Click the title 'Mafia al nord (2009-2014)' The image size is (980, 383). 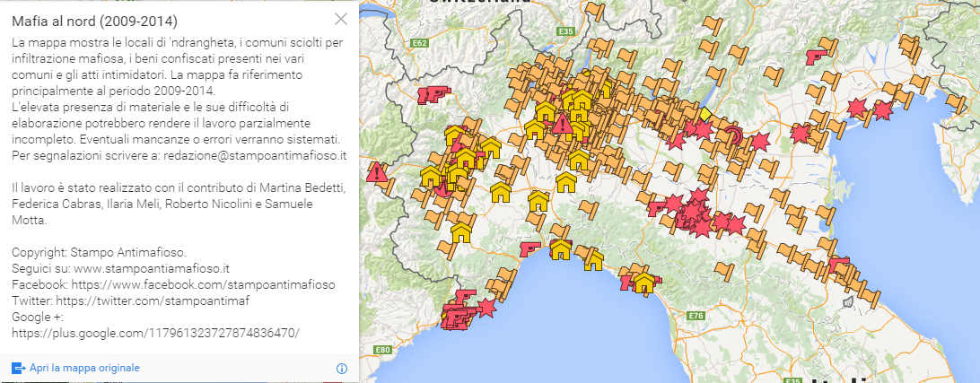point(94,22)
